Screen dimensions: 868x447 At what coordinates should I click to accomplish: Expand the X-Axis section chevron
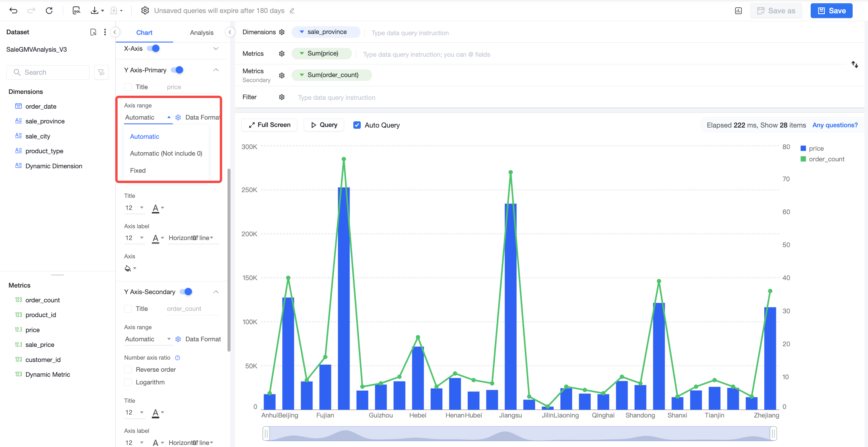pos(216,48)
